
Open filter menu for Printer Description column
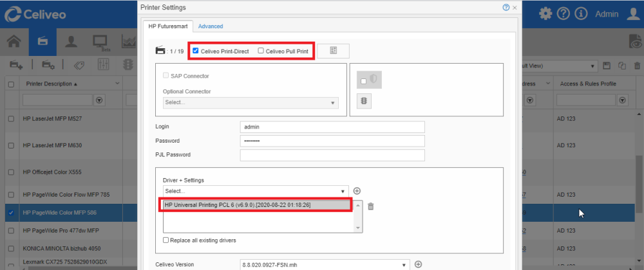click(x=99, y=100)
